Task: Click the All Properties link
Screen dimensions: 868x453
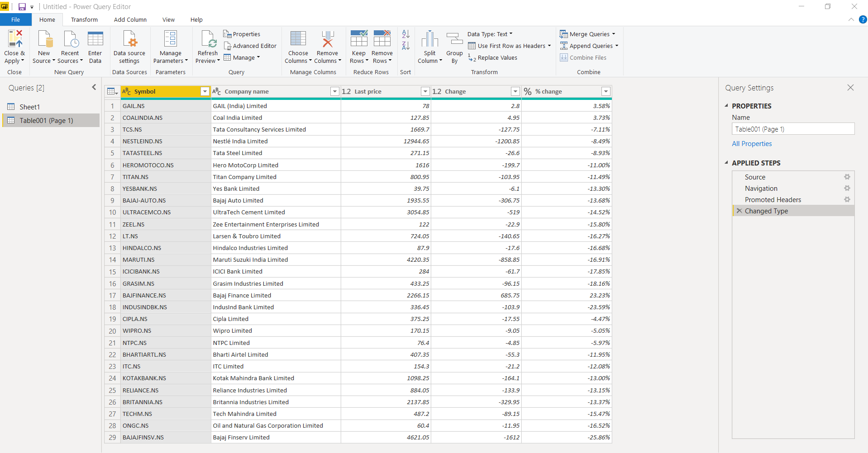Action: tap(752, 144)
